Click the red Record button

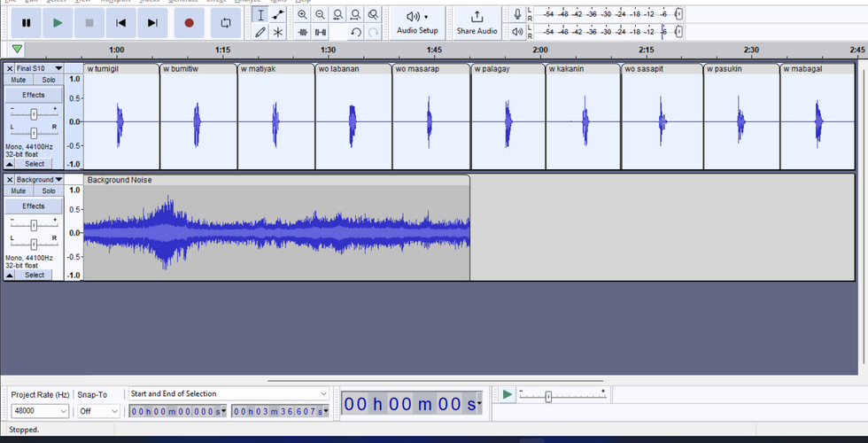[x=190, y=23]
